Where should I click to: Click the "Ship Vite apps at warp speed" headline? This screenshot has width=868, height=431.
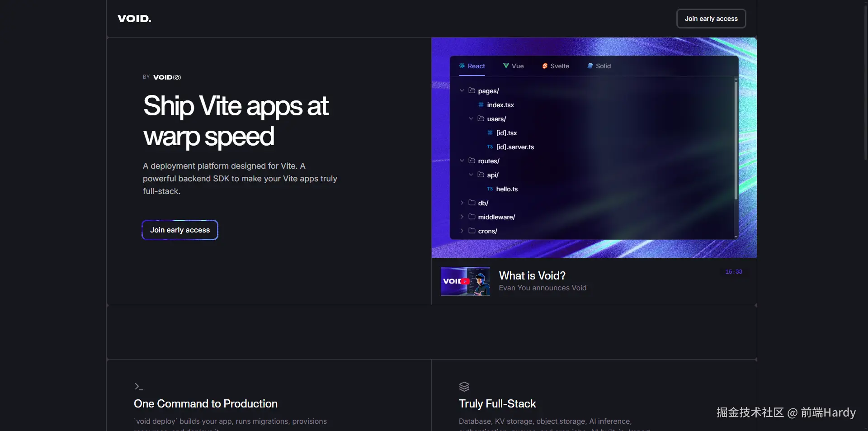tap(236, 121)
